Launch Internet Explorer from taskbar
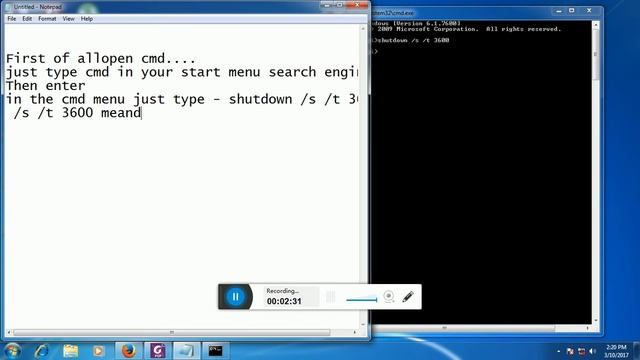Screen dimensions: 640x360 point(42,351)
